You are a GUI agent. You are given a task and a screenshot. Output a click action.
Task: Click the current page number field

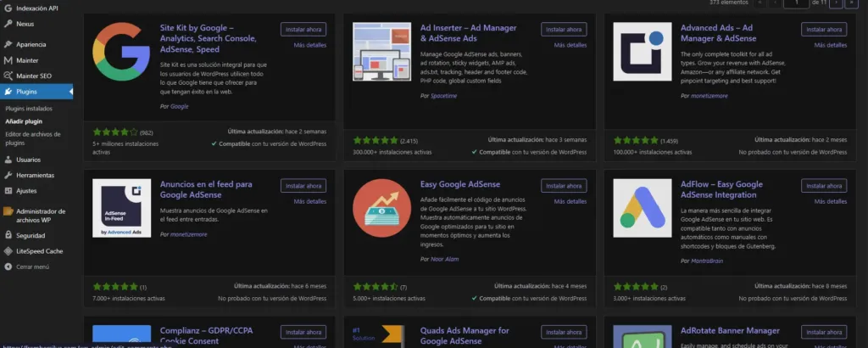pos(797,3)
